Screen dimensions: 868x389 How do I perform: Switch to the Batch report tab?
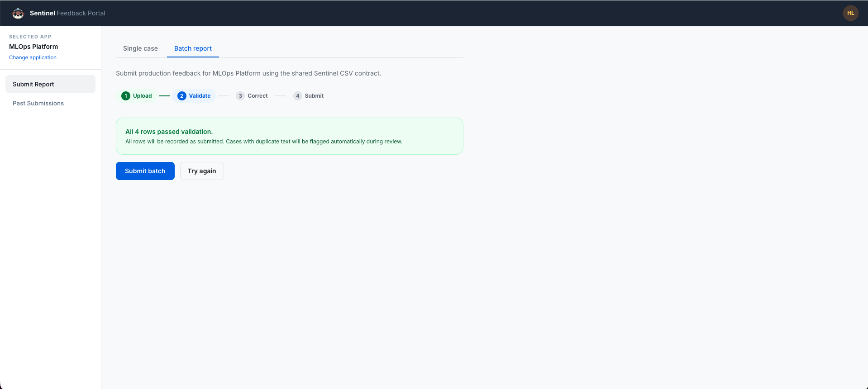click(x=193, y=48)
